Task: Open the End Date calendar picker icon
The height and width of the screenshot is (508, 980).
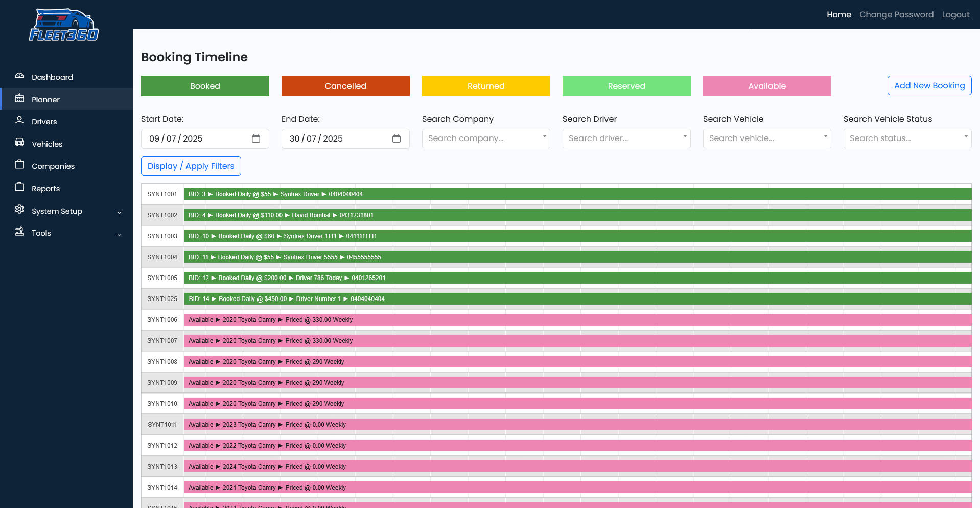Action: pyautogui.click(x=396, y=139)
